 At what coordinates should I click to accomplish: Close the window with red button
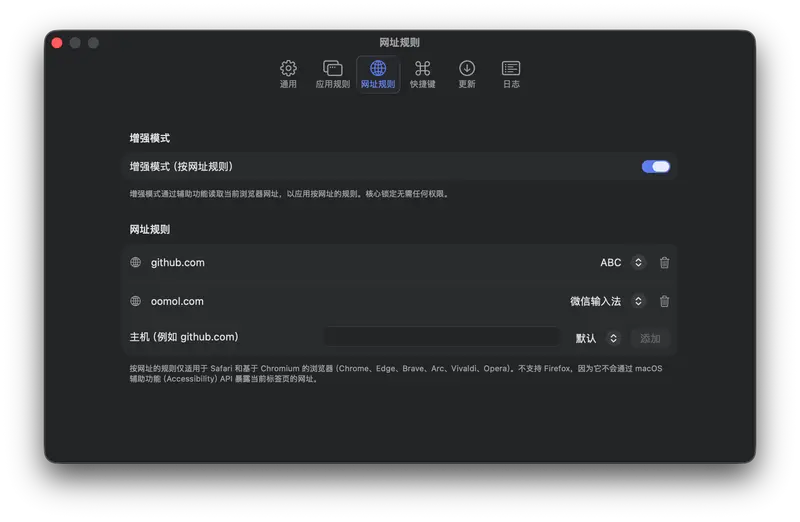coord(57,43)
